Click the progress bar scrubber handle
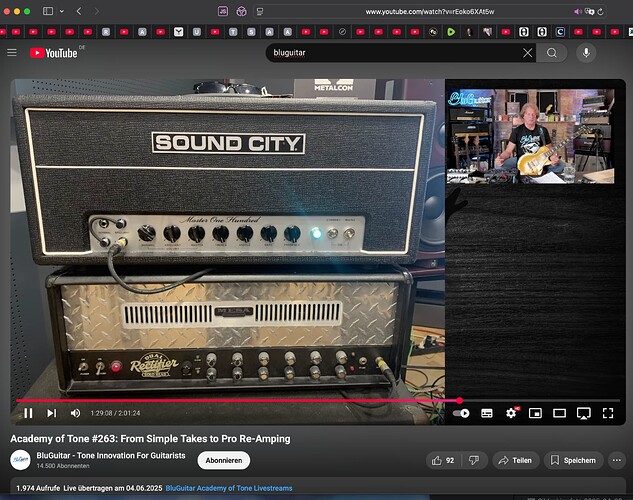 coord(459,400)
